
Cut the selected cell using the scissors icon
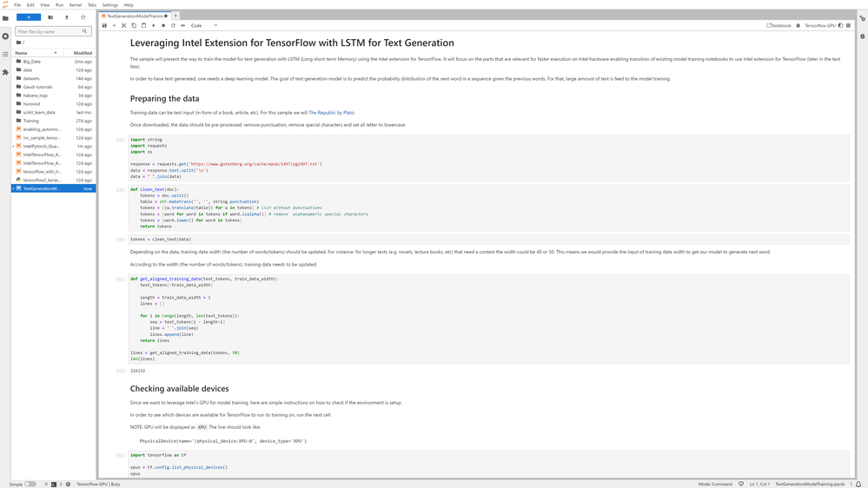[x=123, y=25]
